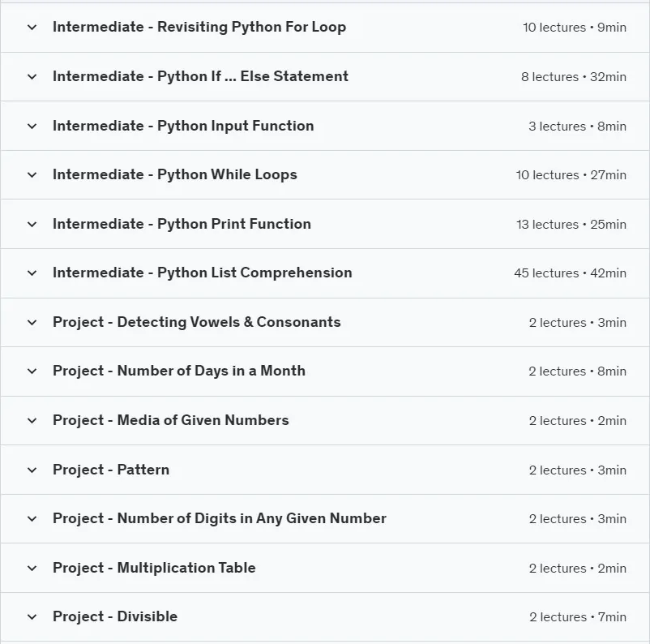This screenshot has height=644, width=650.
Task: Click chevron beside Python List Comprehension
Action: tap(32, 273)
